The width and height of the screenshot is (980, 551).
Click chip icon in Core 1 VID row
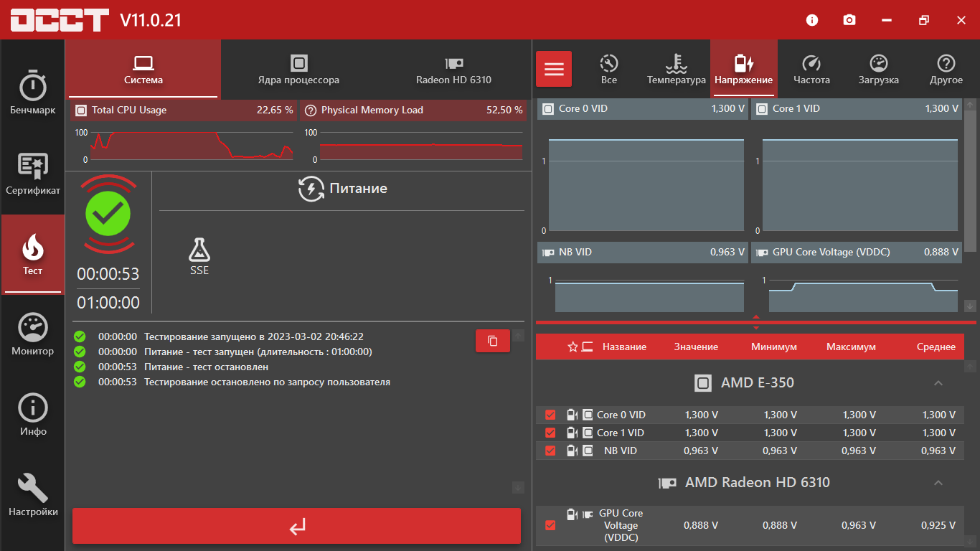point(588,433)
